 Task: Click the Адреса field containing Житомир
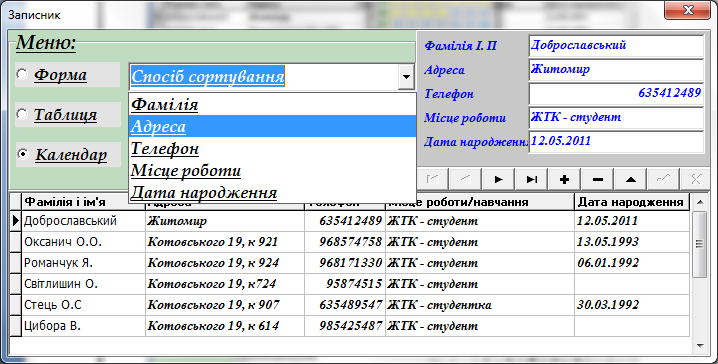[616, 69]
